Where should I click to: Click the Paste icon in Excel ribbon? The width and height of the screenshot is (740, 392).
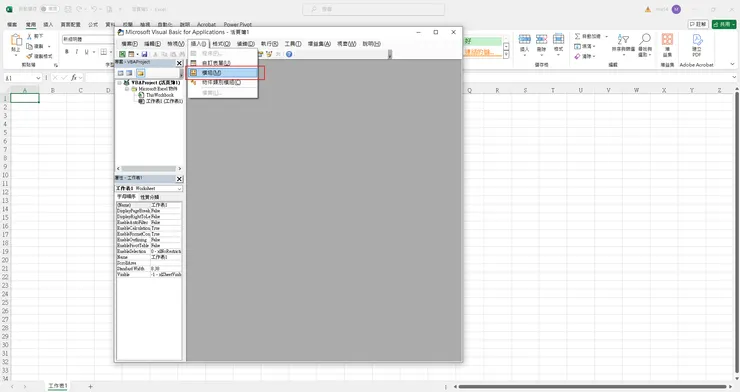[16, 41]
